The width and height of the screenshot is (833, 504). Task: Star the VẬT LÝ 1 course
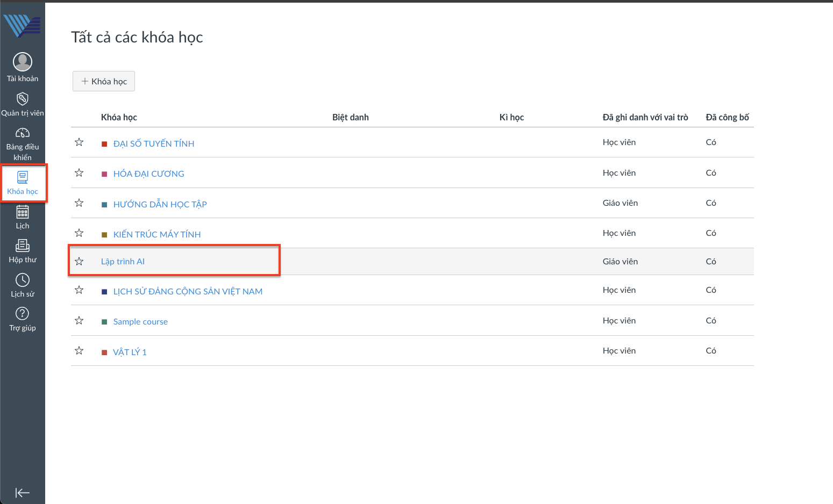coord(79,351)
